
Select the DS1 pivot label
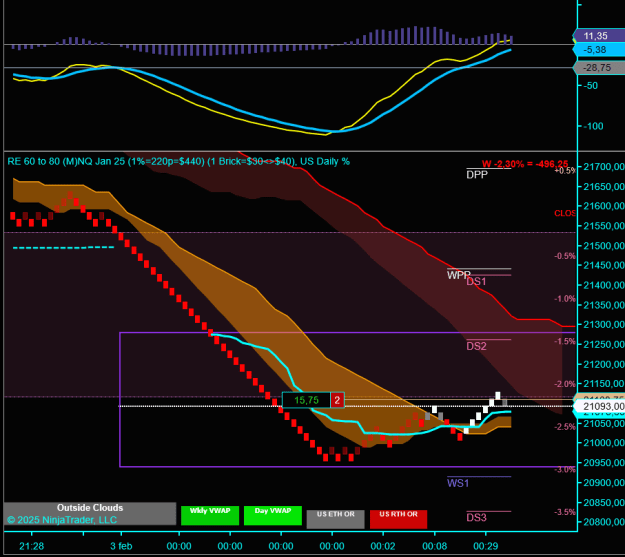[x=476, y=281]
